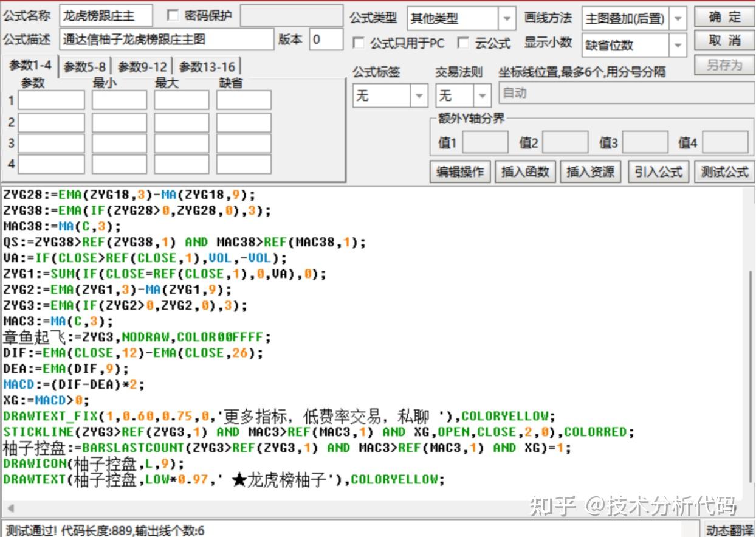Image resolution: width=756 pixels, height=537 pixels.
Task: Toggle the 云公式 checkbox
Action: (x=463, y=43)
